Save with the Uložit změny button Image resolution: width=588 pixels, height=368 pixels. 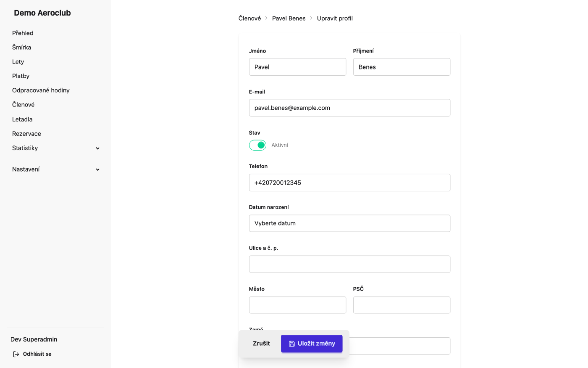point(312,344)
